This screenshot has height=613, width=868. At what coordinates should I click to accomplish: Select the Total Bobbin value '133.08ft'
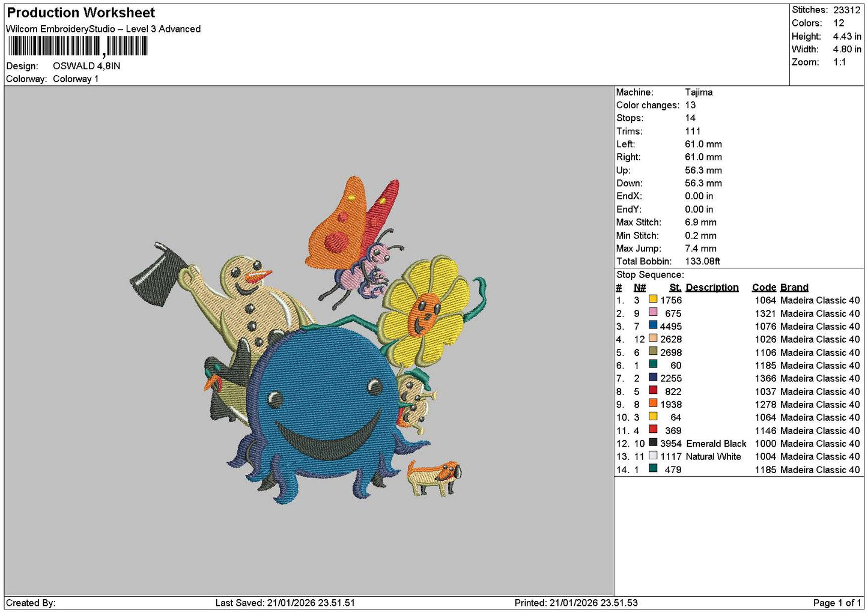coord(702,261)
